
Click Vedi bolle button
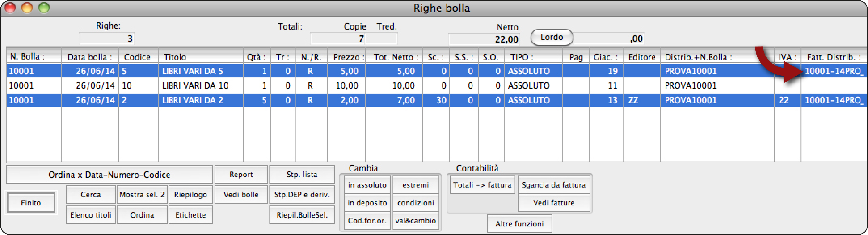pos(241,195)
